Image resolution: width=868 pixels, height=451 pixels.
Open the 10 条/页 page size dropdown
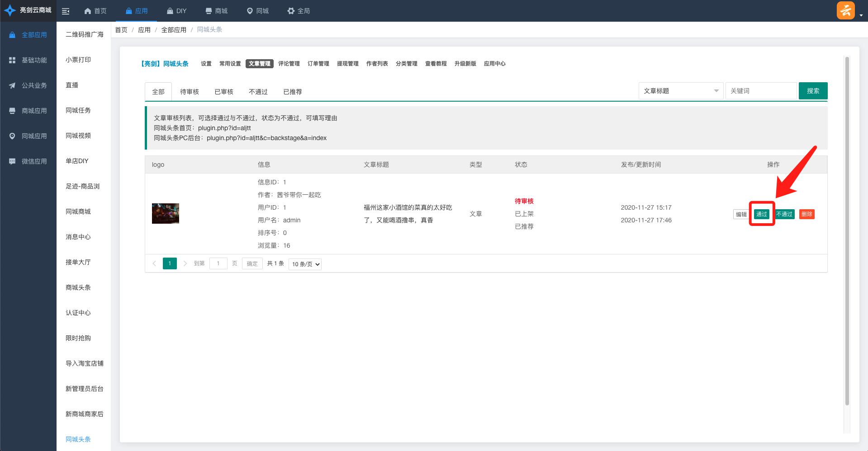pos(305,264)
